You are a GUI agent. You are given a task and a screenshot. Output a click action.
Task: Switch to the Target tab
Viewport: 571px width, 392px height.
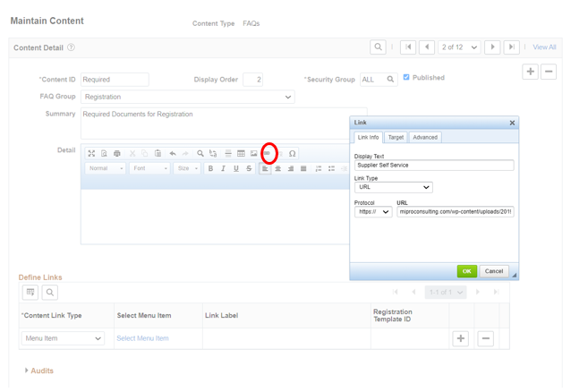(396, 137)
